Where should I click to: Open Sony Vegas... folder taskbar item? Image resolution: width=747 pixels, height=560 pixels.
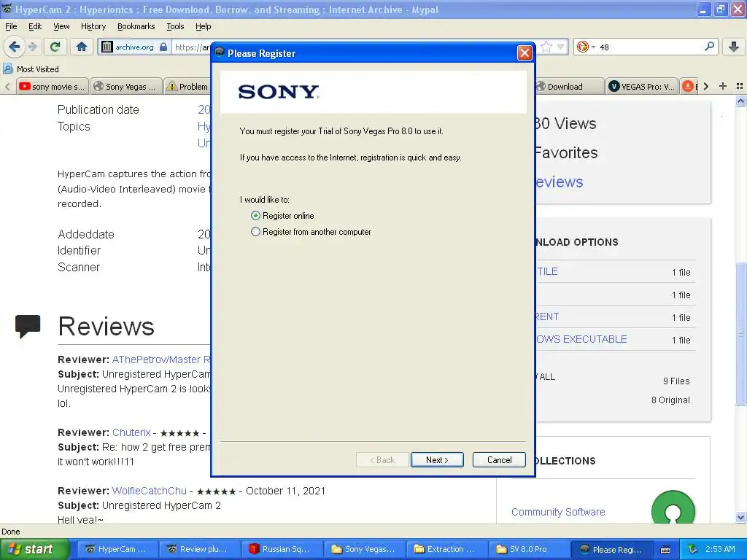tap(363, 549)
